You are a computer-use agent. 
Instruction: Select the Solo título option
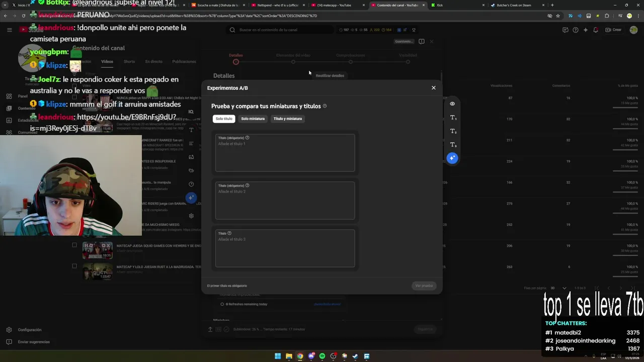224,119
